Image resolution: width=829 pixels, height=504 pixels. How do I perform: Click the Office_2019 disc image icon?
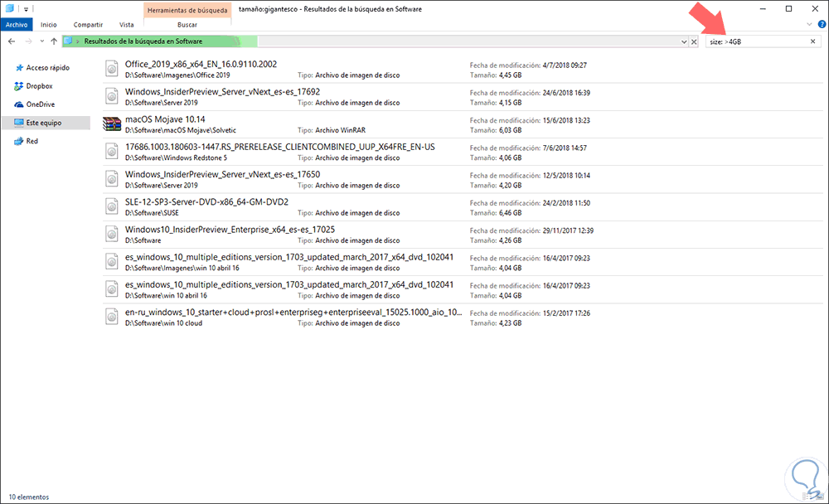pyautogui.click(x=112, y=69)
